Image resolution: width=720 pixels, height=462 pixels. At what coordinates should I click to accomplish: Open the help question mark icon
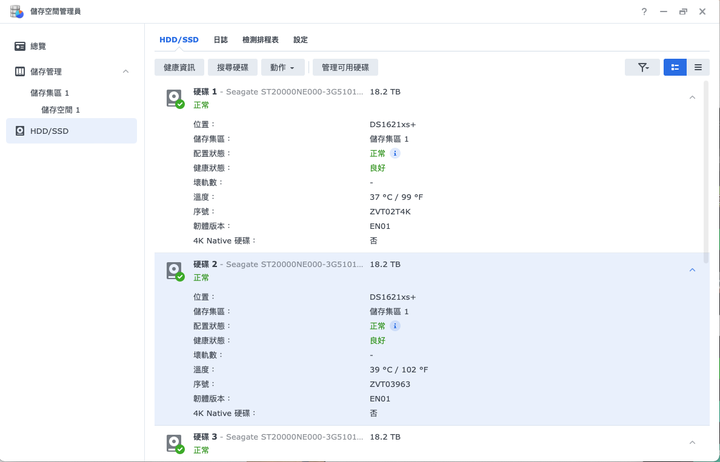pyautogui.click(x=644, y=11)
